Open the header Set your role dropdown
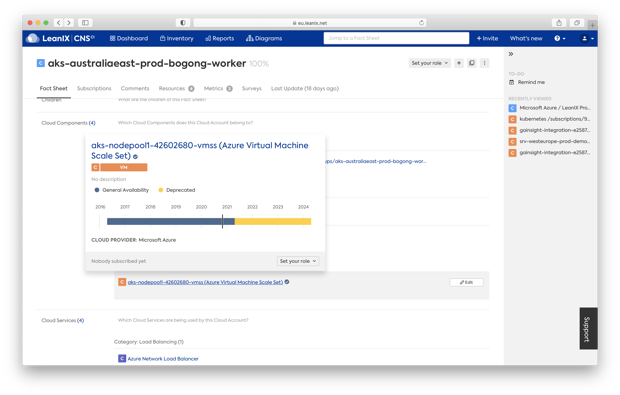This screenshot has height=395, width=620. pos(430,63)
